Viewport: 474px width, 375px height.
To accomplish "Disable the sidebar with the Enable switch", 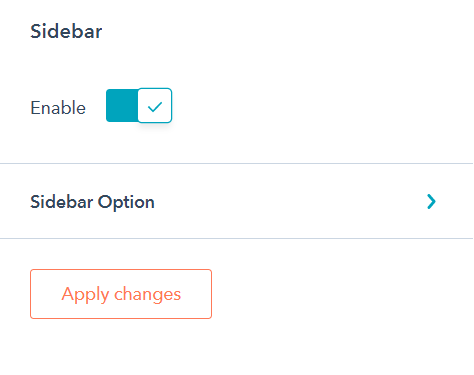I will [x=139, y=105].
